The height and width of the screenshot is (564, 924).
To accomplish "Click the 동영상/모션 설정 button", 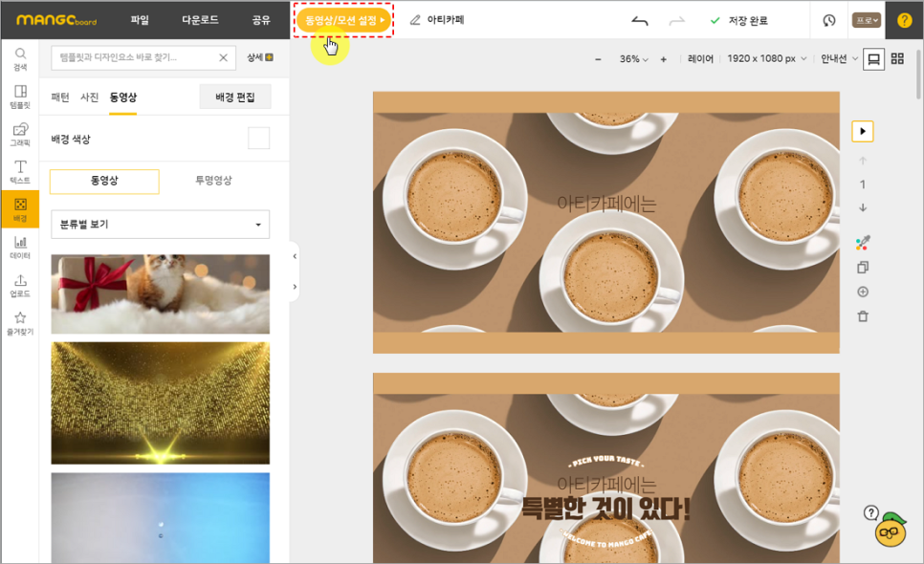I will pyautogui.click(x=343, y=21).
